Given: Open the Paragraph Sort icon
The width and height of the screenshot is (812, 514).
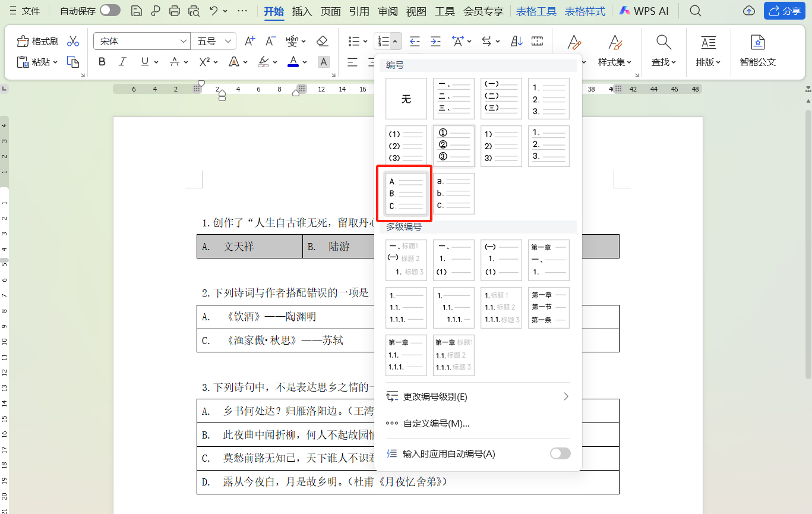Looking at the screenshot, I should (516, 40).
